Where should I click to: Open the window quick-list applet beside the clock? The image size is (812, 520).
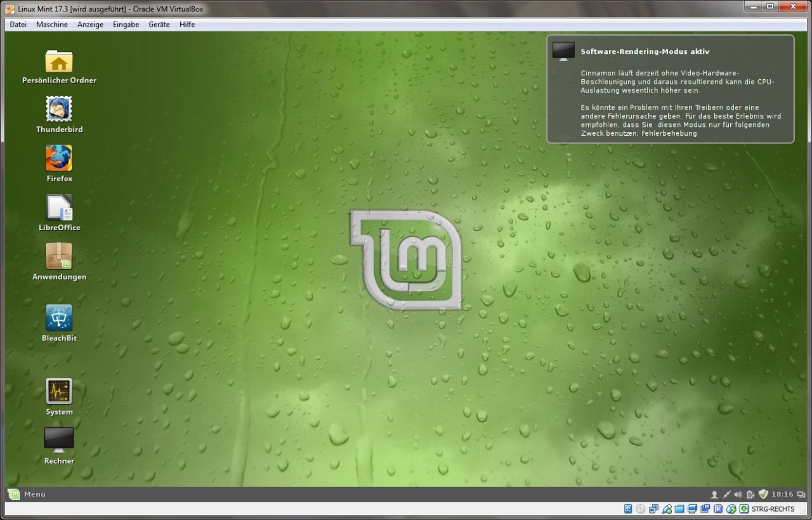[x=801, y=494]
